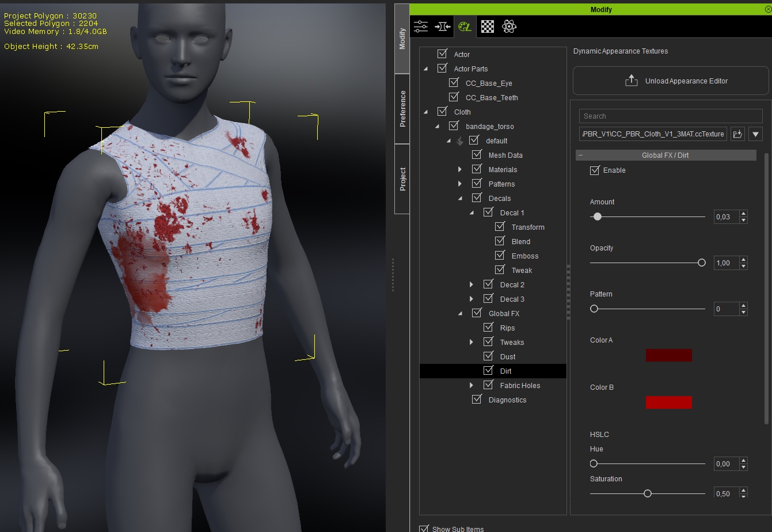Toggle the Show Sub Items checkbox

point(424,529)
